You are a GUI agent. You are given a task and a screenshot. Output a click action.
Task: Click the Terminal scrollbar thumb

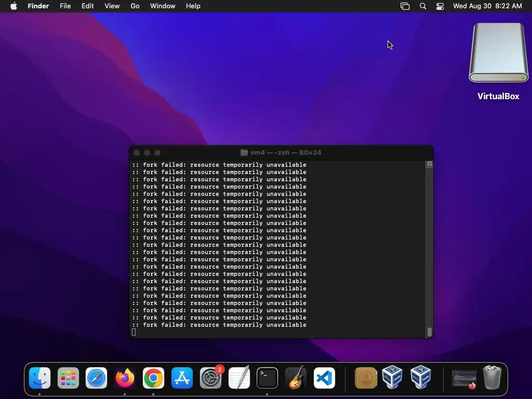point(430,332)
